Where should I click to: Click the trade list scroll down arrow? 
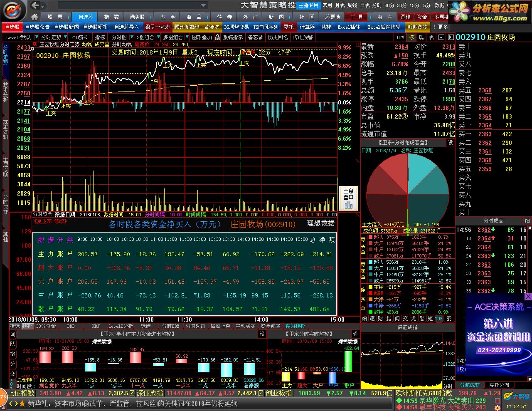coord(530,379)
